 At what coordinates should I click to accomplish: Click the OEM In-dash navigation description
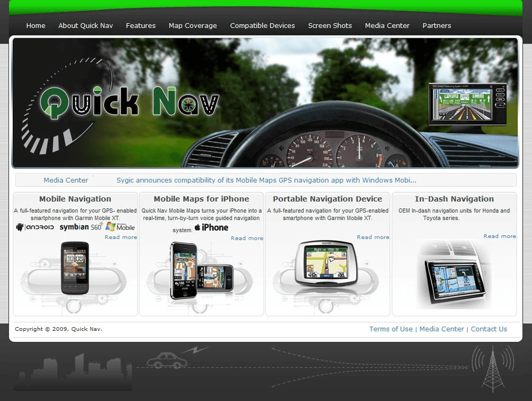(454, 214)
